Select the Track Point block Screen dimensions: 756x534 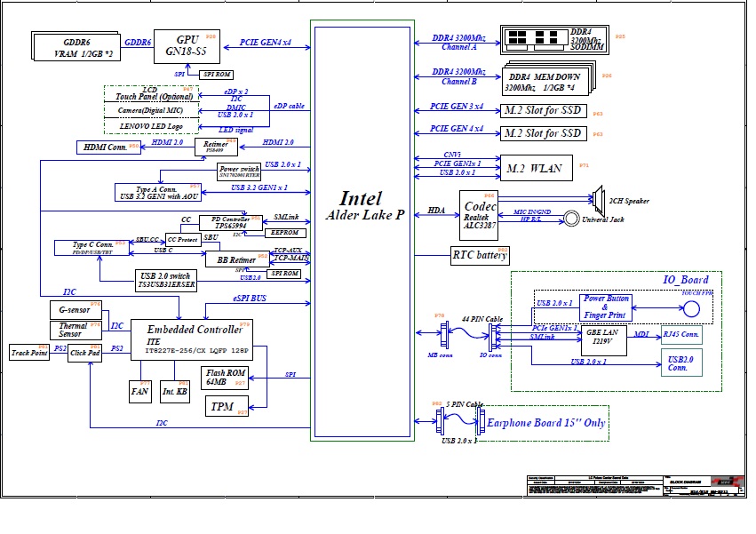click(x=29, y=353)
